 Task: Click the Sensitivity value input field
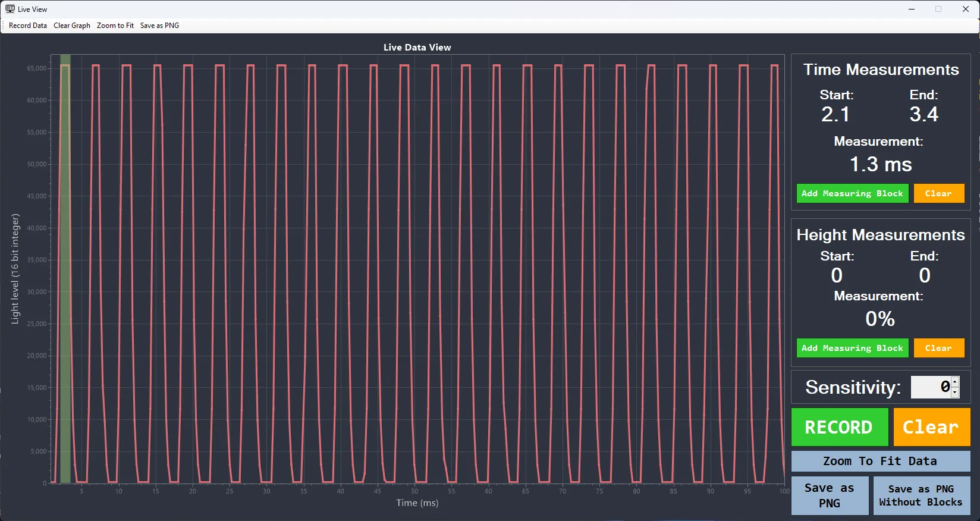[931, 387]
